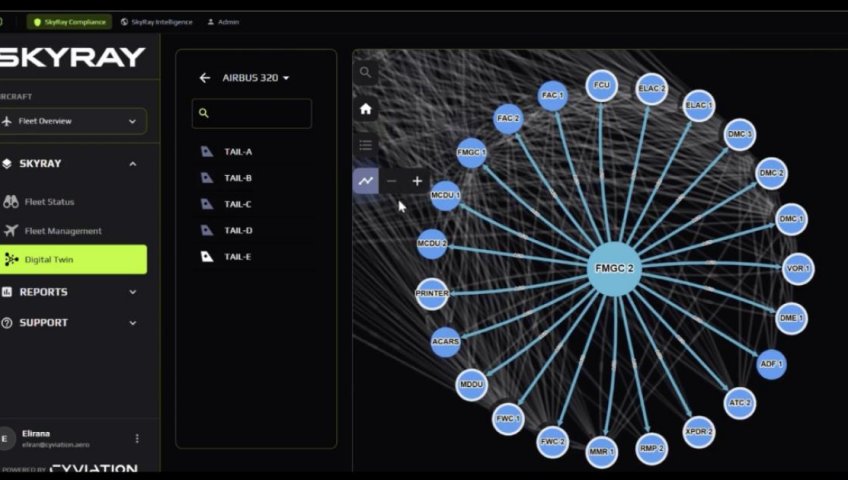Open the AIRBUS 320 aircraft dropdown
This screenshot has height=480, width=848.
255,78
